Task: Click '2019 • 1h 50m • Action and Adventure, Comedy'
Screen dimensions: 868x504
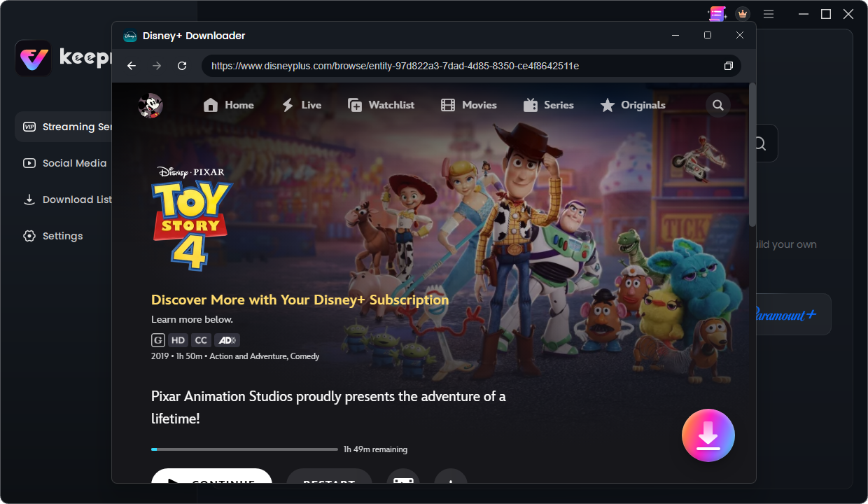Action: (235, 356)
